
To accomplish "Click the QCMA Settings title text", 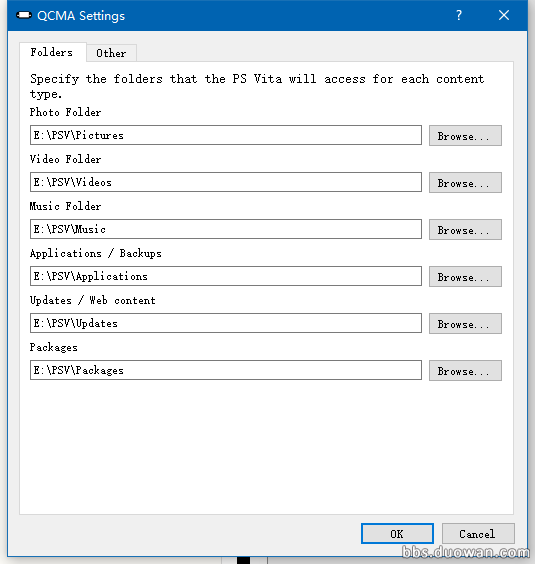I will (x=81, y=16).
